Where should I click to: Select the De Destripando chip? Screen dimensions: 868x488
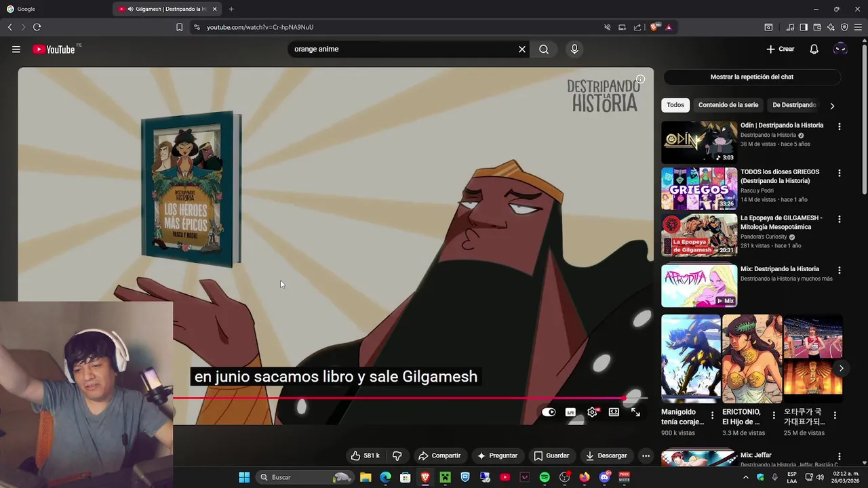click(794, 105)
